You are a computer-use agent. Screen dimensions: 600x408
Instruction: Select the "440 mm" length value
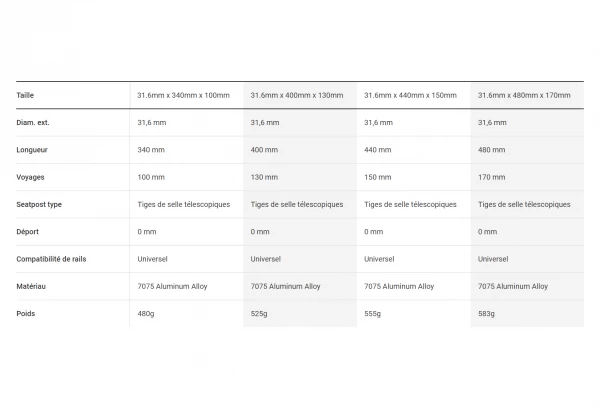point(378,150)
